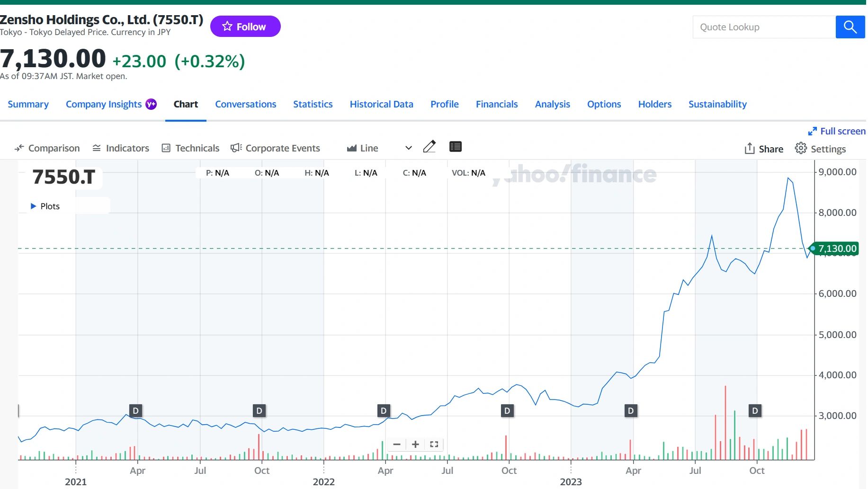Click the 8,000.00 y-axis label
Screen dimensions: 868x489
tap(838, 213)
